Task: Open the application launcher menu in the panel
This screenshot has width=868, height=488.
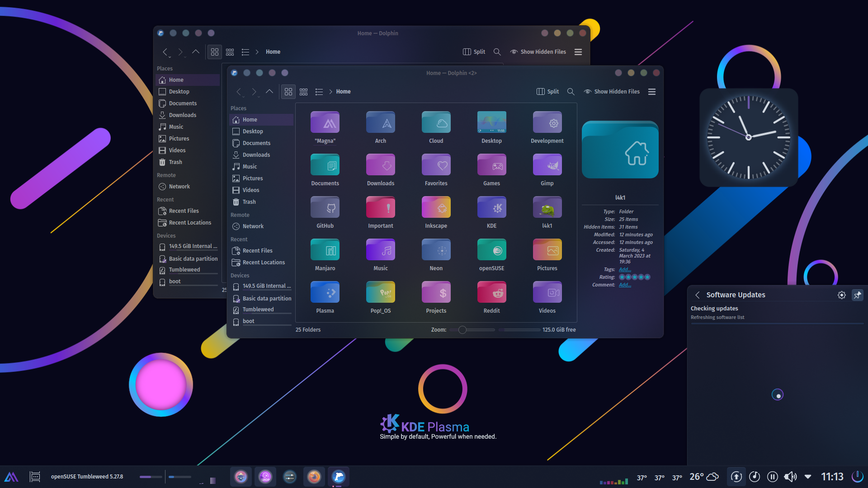Action: click(11, 477)
